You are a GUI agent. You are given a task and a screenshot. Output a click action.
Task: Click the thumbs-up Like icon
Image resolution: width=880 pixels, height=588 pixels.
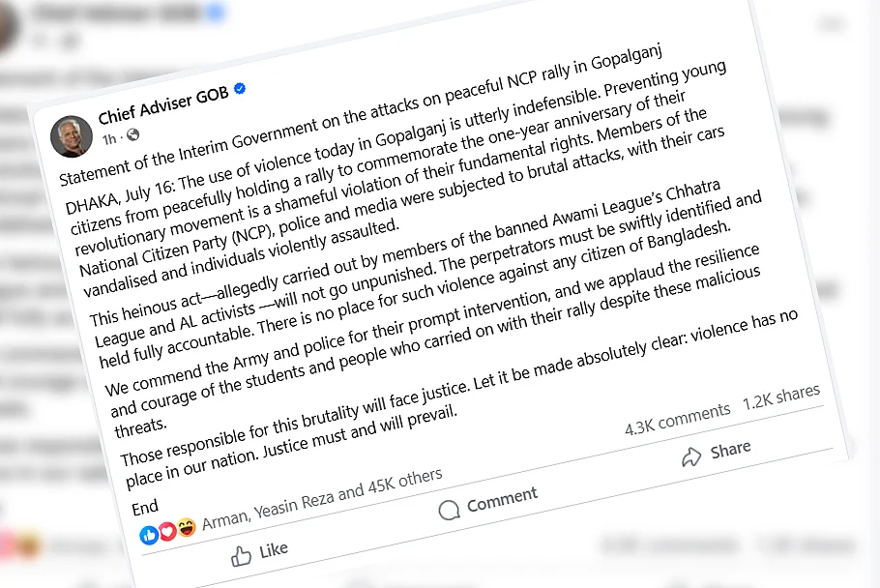[x=242, y=556]
